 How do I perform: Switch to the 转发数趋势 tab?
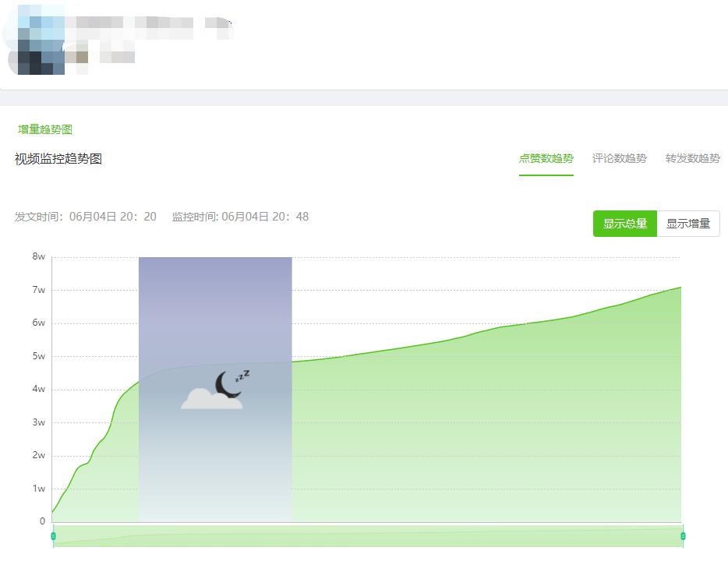692,157
